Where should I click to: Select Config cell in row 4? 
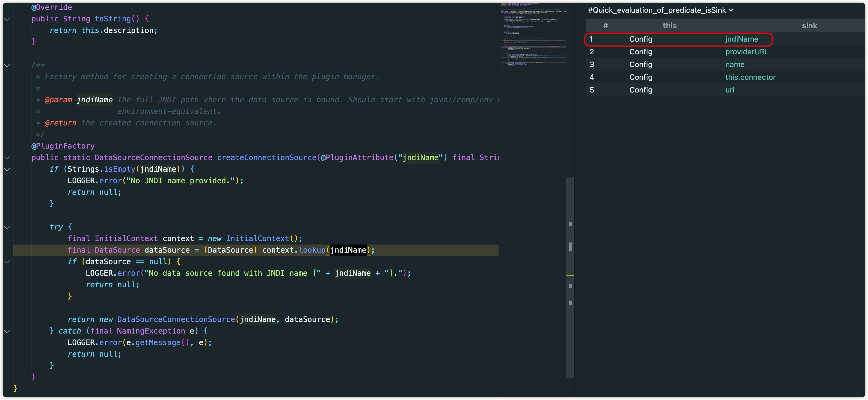click(641, 77)
